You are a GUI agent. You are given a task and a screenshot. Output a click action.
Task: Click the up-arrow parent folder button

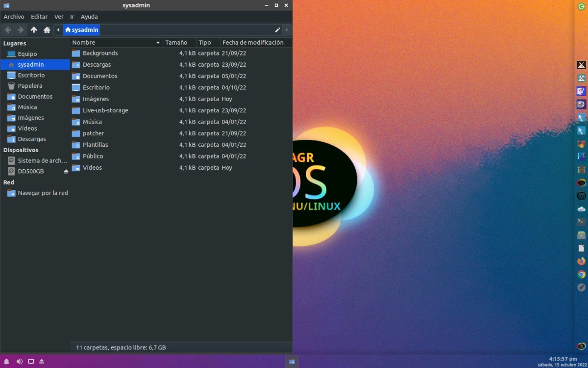click(x=34, y=30)
